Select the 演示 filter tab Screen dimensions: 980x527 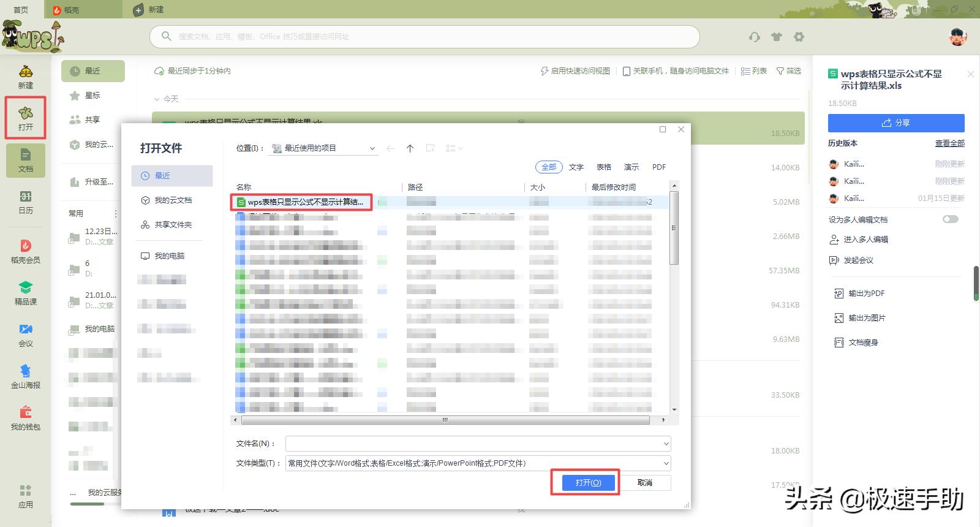(631, 167)
